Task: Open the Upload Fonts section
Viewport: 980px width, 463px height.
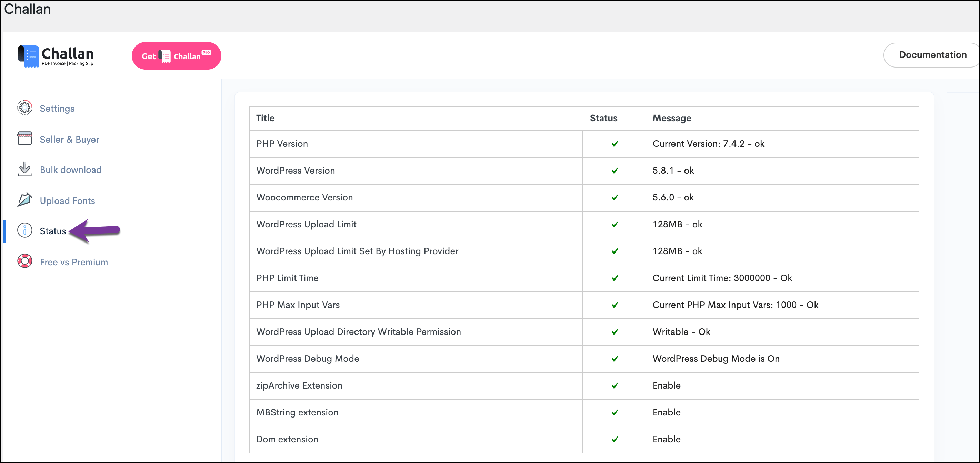Action: coord(67,200)
